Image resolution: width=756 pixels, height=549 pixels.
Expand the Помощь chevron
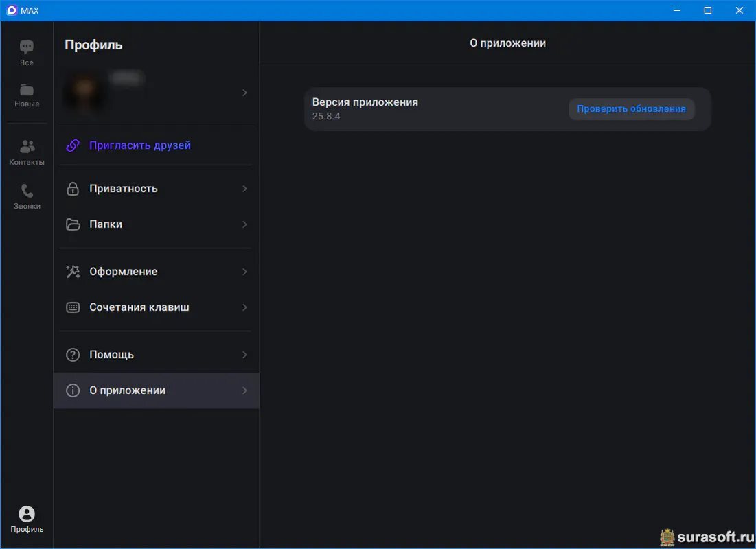(x=244, y=355)
